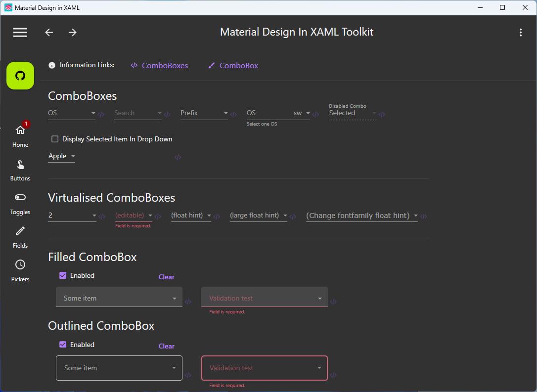The height and width of the screenshot is (392, 537).
Task: Show XAML code for virtualised '2' combo
Action: click(102, 217)
